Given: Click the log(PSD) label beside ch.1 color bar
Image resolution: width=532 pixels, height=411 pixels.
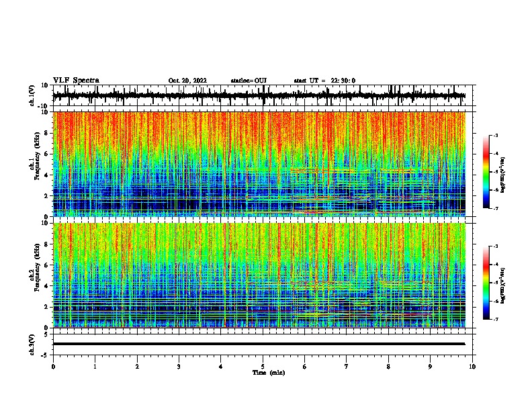Looking at the screenshot, I should pos(503,175).
